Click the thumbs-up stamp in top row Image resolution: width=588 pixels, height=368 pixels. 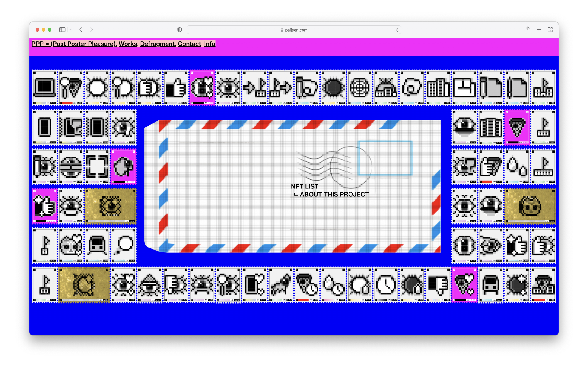click(x=176, y=88)
